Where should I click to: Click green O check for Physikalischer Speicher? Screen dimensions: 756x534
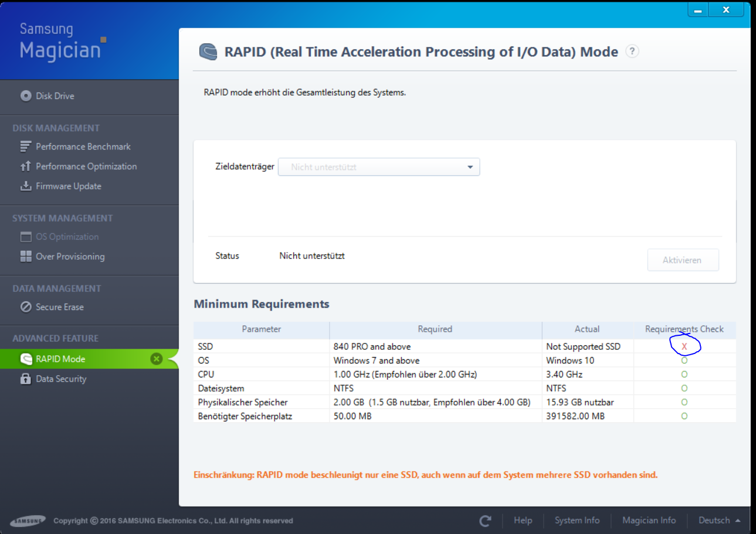[684, 402]
